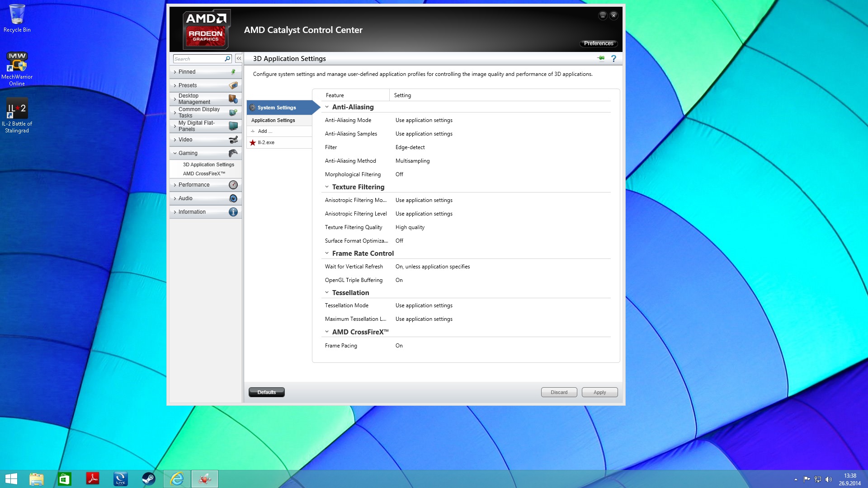The height and width of the screenshot is (488, 868).
Task: Collapse the Texture Filtering section
Action: 327,187
